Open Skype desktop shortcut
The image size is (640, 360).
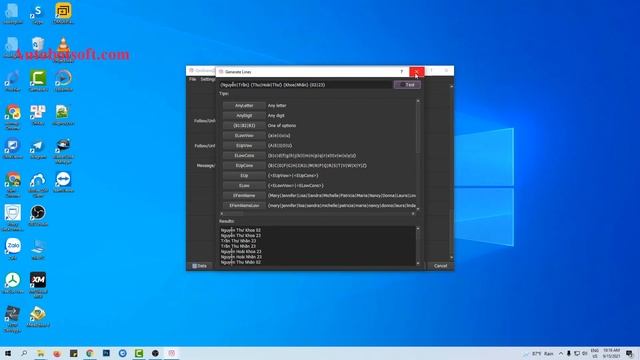[x=38, y=14]
